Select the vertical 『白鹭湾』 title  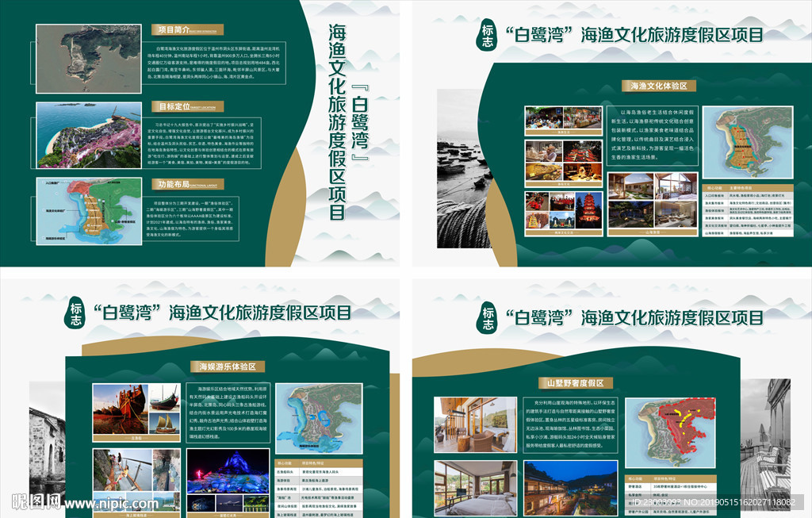[359, 123]
